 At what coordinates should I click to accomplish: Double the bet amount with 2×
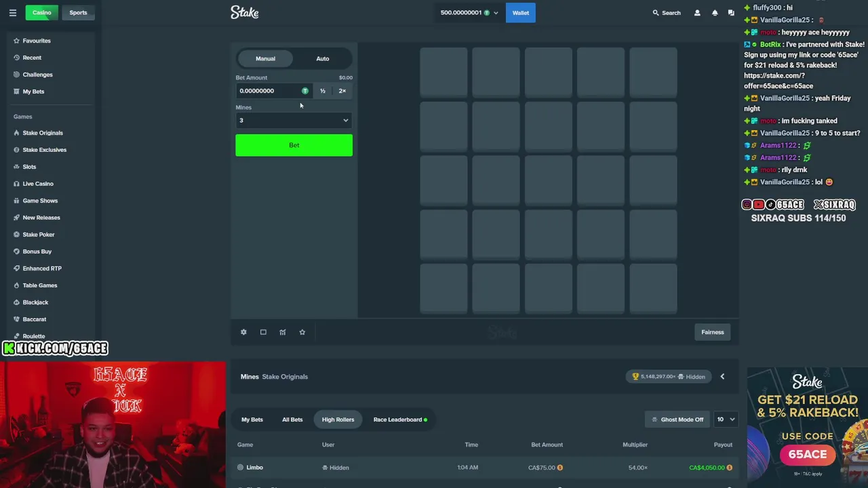tap(342, 91)
